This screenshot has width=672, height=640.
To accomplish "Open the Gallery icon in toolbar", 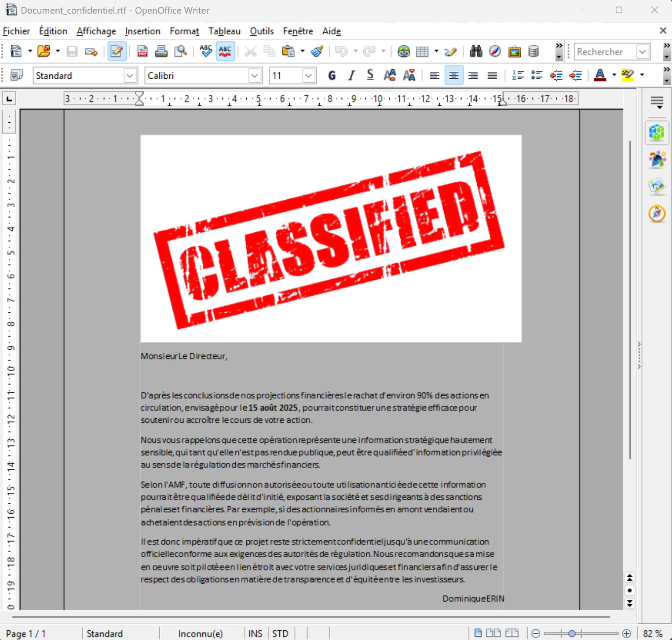I will pos(514,51).
